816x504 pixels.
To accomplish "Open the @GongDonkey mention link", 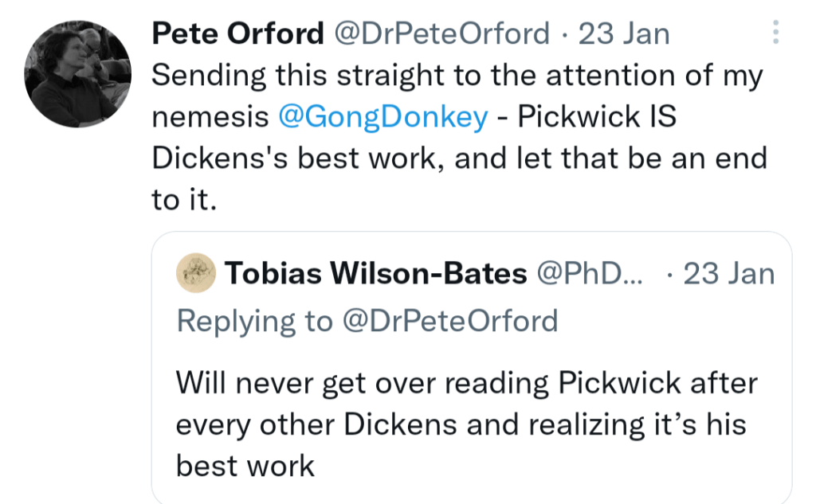I will [x=382, y=117].
